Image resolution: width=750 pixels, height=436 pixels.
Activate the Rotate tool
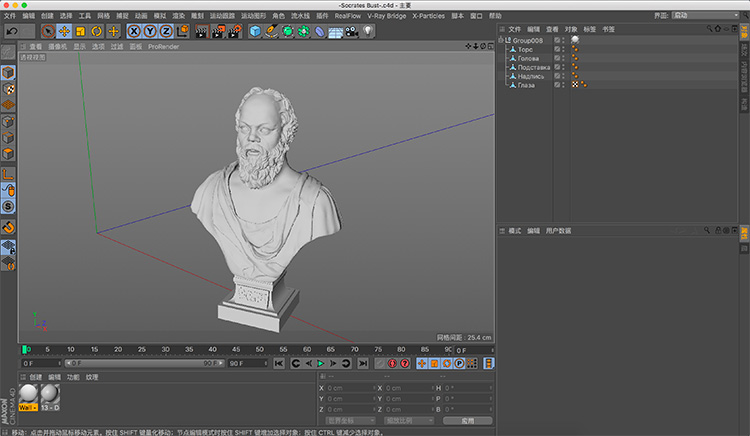pos(97,32)
